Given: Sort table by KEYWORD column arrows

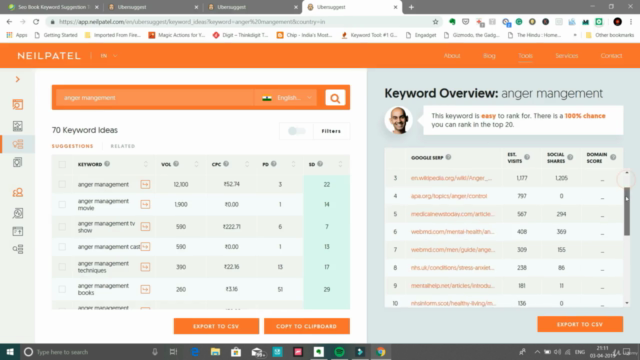Looking at the screenshot, I should (x=146, y=164).
